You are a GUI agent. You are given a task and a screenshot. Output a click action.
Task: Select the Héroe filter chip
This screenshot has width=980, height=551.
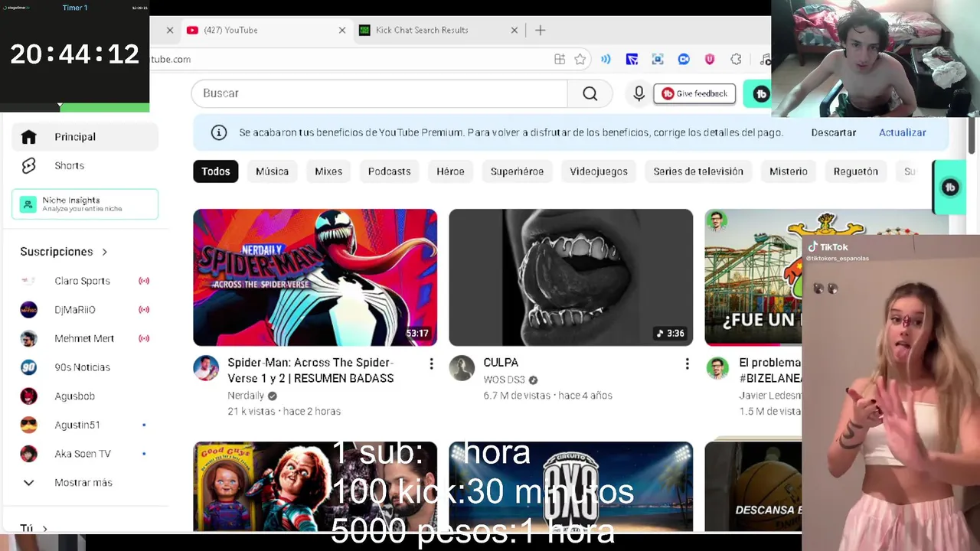450,171
